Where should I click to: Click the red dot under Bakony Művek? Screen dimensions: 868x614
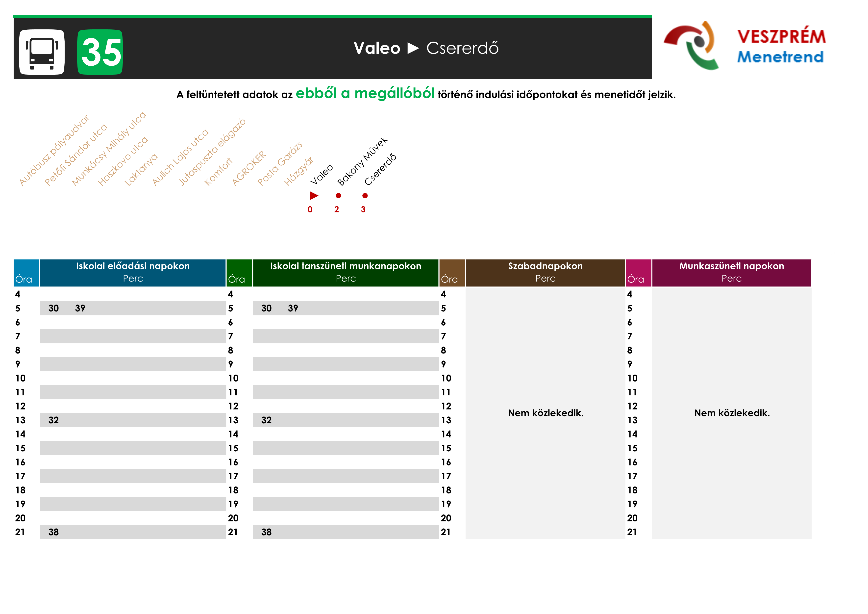tap(338, 196)
